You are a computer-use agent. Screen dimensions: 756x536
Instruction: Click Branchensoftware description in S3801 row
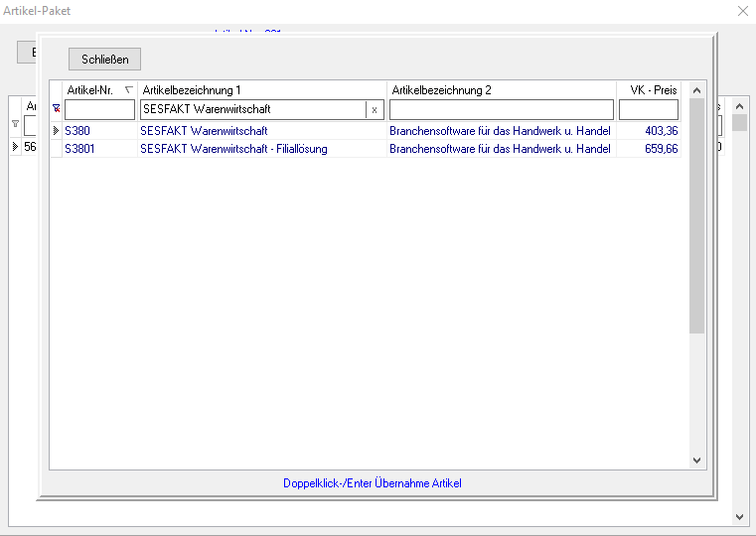[500, 149]
